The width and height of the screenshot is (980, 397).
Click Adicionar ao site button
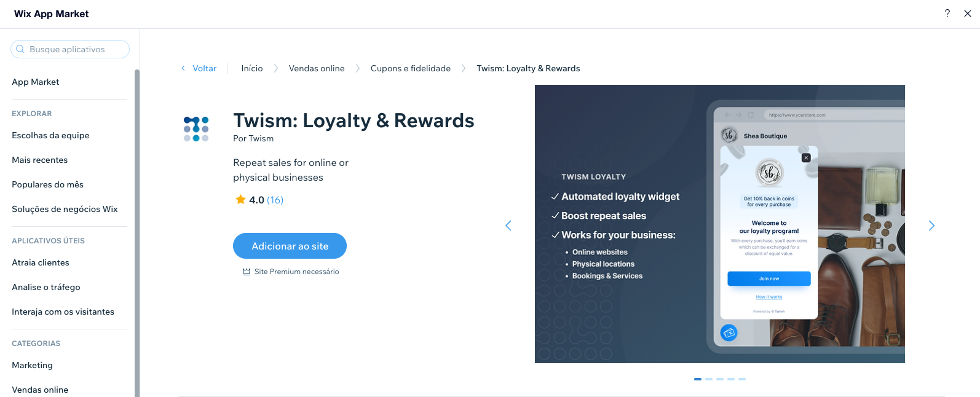[x=290, y=246]
